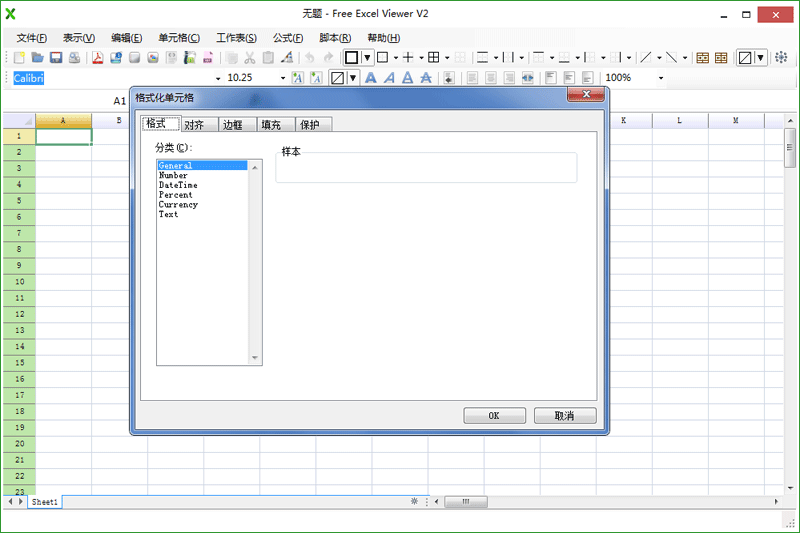This screenshot has width=800, height=533.
Task: Click the increase font size icon
Action: 297,78
